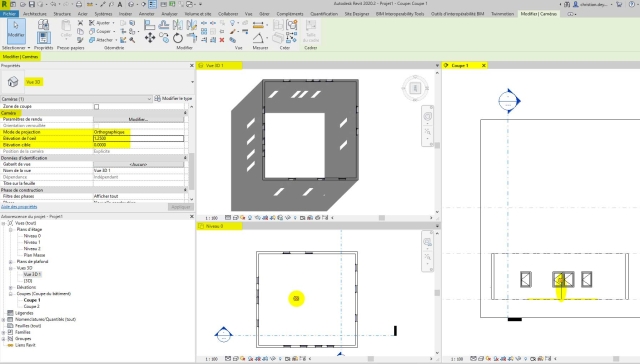Click the Properties palette icon in ribbon
640x364 pixels.
point(43,38)
